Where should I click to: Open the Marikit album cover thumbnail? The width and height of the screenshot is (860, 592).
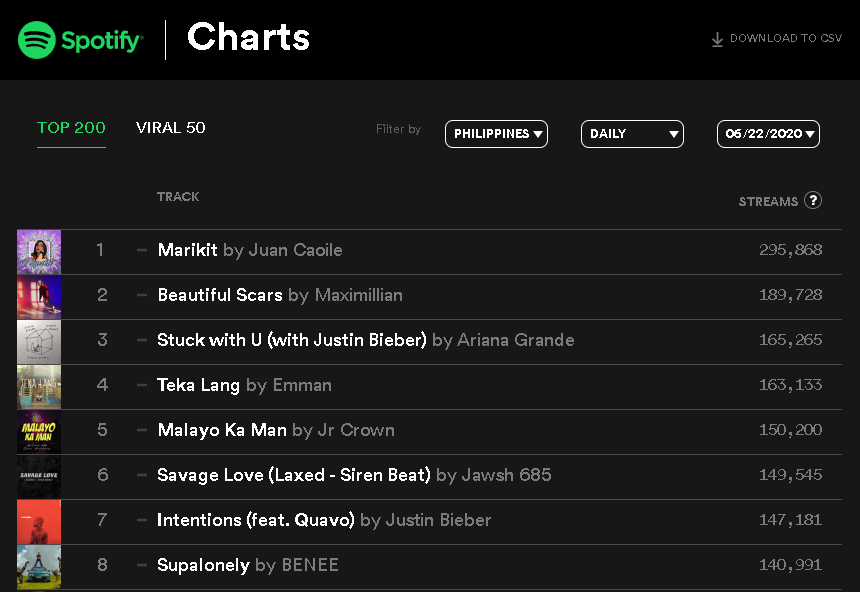pos(39,252)
